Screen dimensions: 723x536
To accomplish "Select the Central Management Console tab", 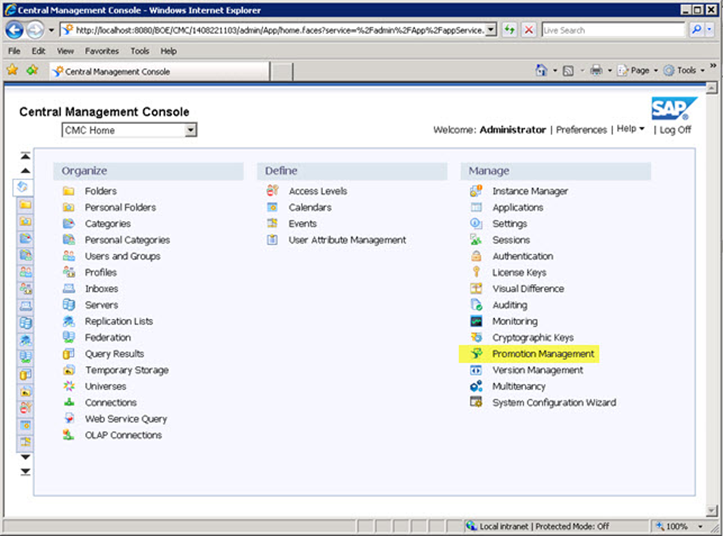I will [118, 71].
